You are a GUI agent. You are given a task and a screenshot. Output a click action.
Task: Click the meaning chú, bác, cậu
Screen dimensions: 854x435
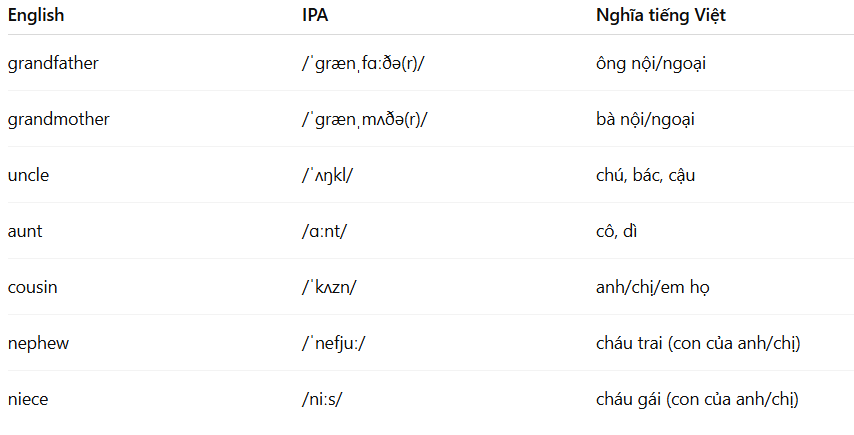pos(645,175)
